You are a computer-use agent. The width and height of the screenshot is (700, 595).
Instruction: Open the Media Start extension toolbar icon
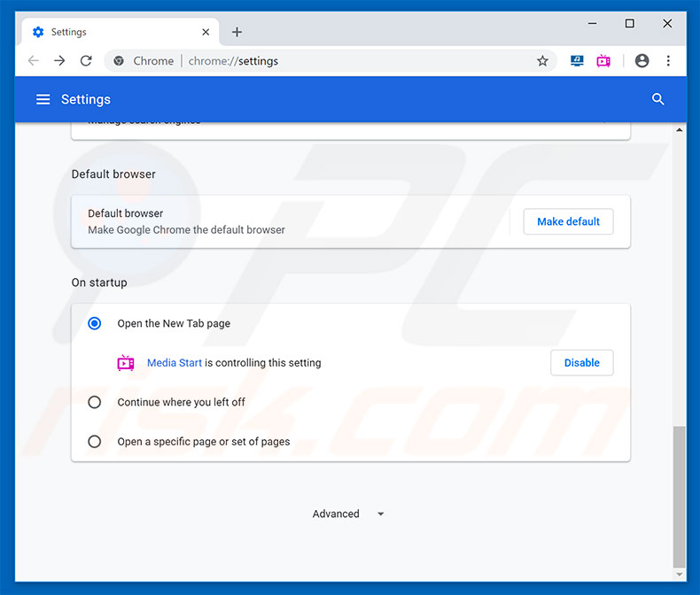603,61
